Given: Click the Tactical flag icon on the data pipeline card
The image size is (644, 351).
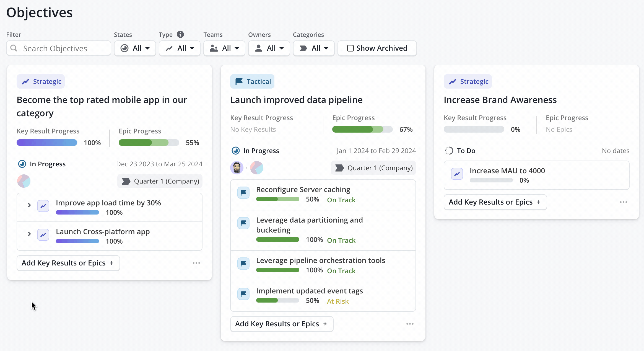Looking at the screenshot, I should pyautogui.click(x=238, y=81).
